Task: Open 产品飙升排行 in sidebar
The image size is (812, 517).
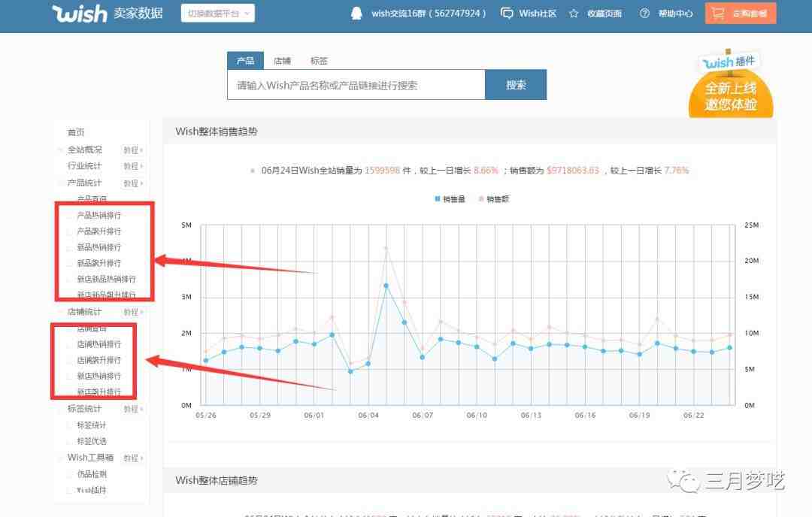Action: 99,231
